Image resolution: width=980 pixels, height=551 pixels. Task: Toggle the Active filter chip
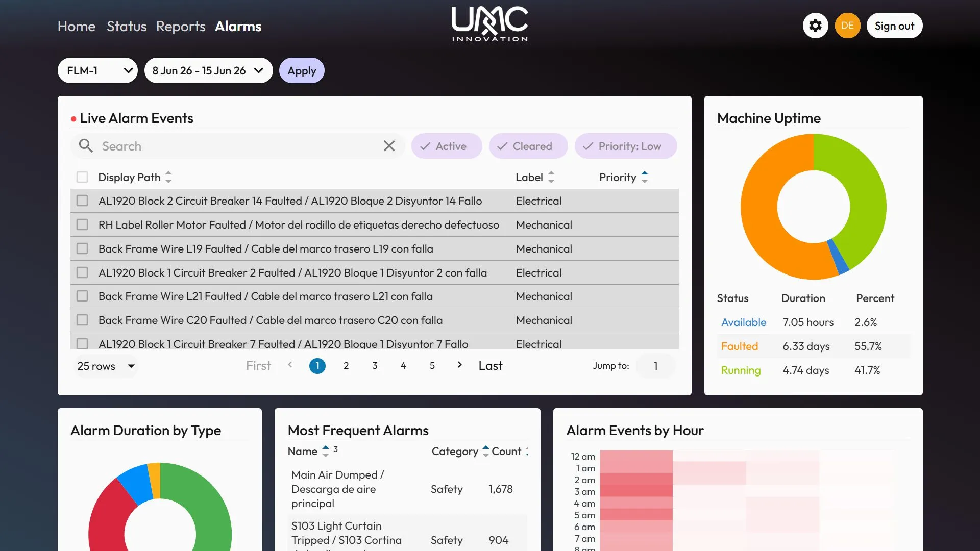pos(447,146)
